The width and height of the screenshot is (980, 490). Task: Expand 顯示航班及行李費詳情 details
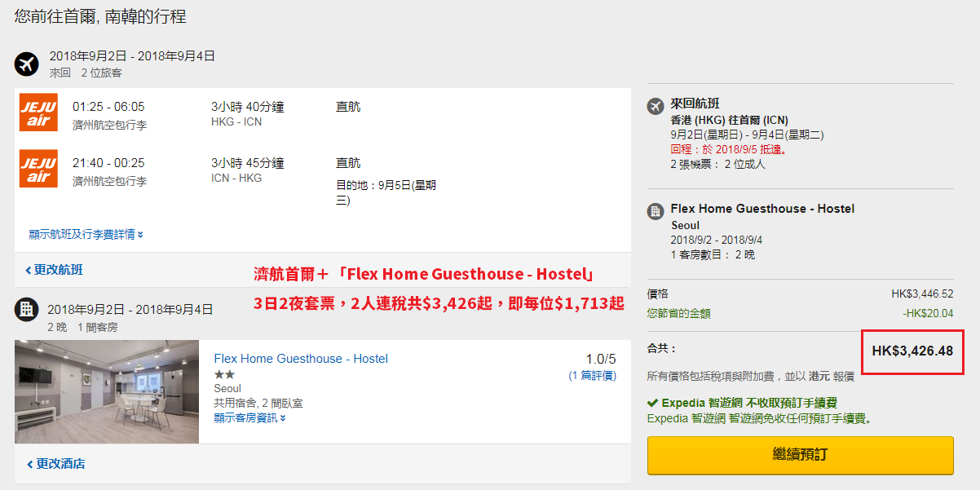click(86, 234)
